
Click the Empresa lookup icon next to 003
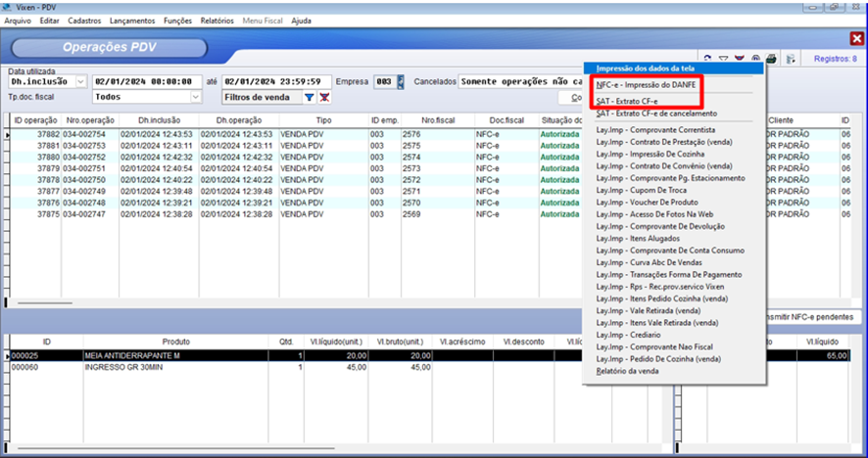[x=400, y=81]
